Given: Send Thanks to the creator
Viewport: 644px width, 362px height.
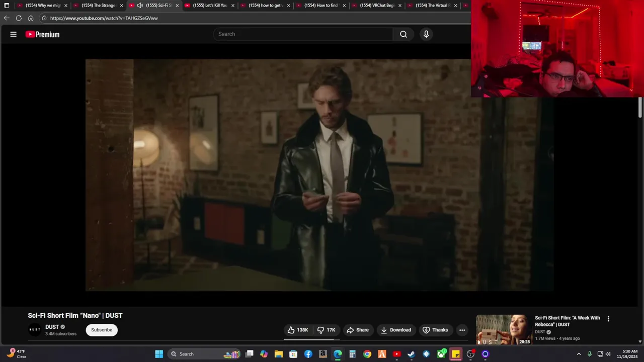Looking at the screenshot, I should 435,330.
